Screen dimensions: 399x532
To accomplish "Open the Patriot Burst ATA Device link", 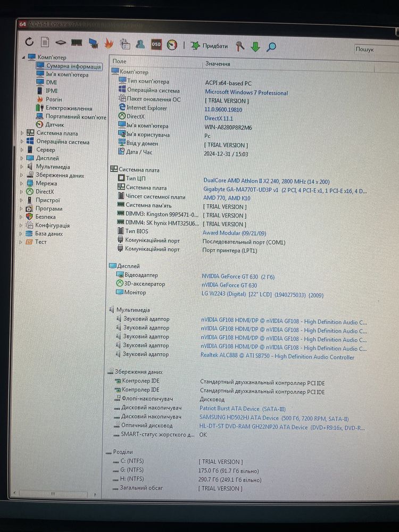I will [243, 409].
